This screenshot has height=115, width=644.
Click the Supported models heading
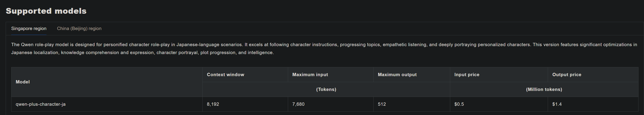coord(46,11)
